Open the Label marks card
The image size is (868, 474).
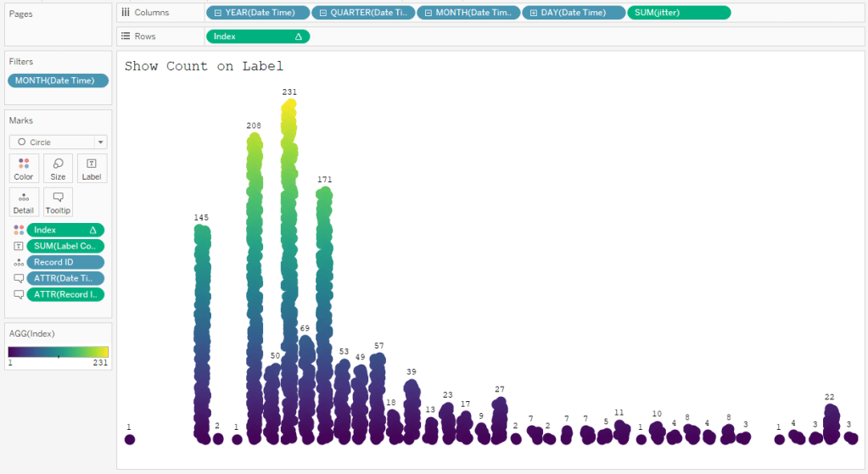click(92, 168)
